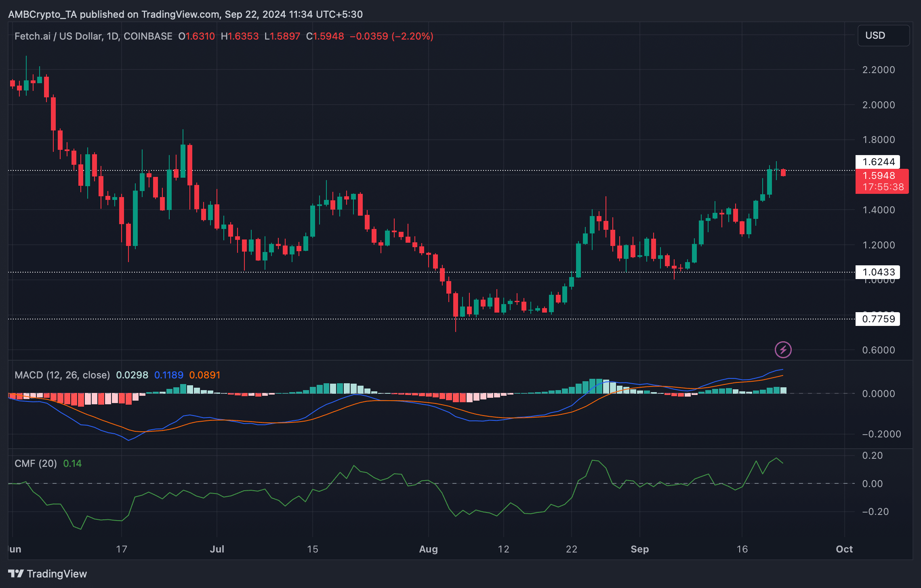
Task: Click the Open value O1.6310
Action: point(197,36)
